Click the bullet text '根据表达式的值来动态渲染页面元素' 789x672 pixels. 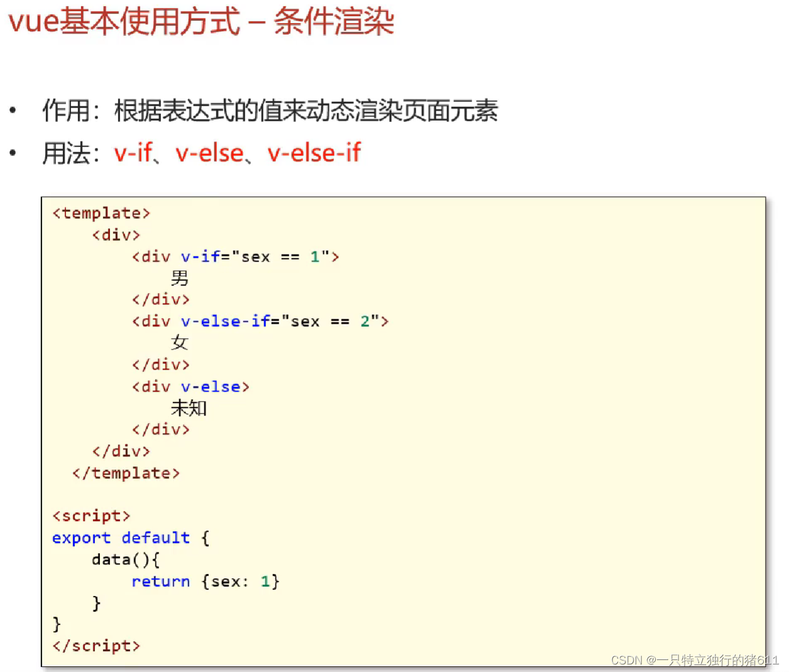click(x=306, y=111)
